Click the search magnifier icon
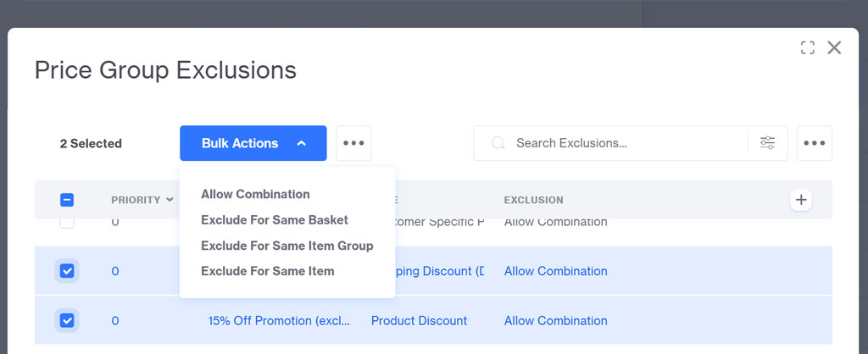The width and height of the screenshot is (868, 354). click(498, 143)
